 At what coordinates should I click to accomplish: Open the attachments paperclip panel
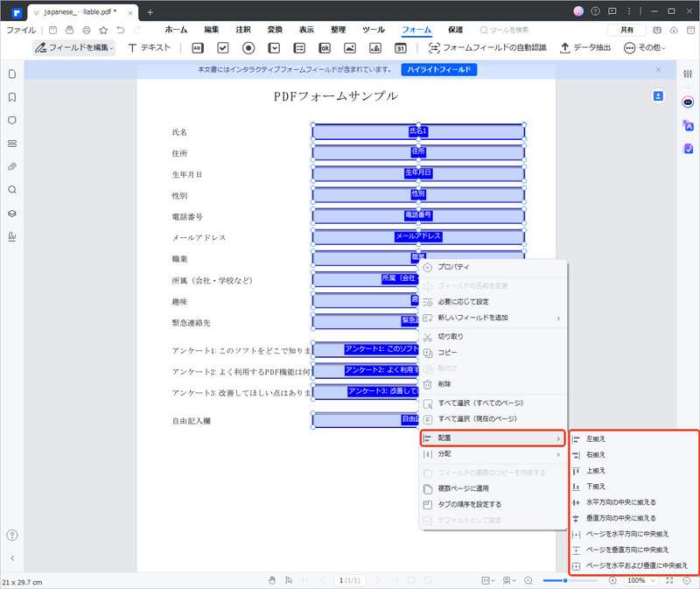click(12, 166)
